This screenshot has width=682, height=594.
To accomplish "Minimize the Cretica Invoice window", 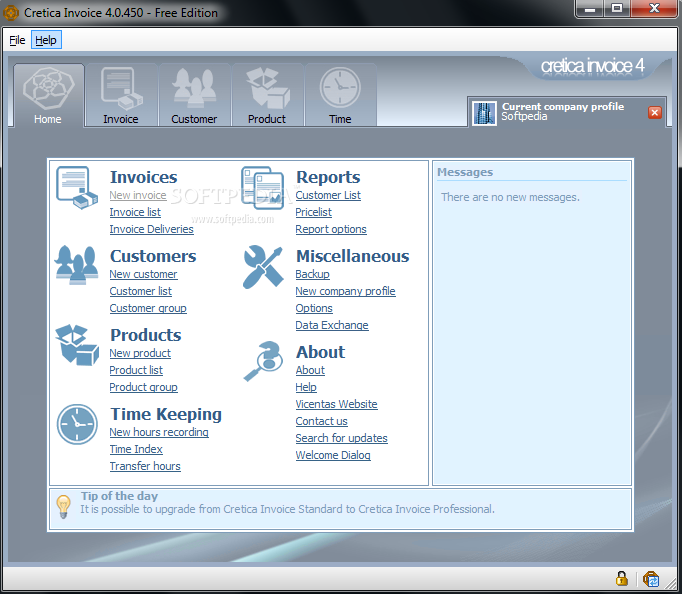I will point(590,8).
